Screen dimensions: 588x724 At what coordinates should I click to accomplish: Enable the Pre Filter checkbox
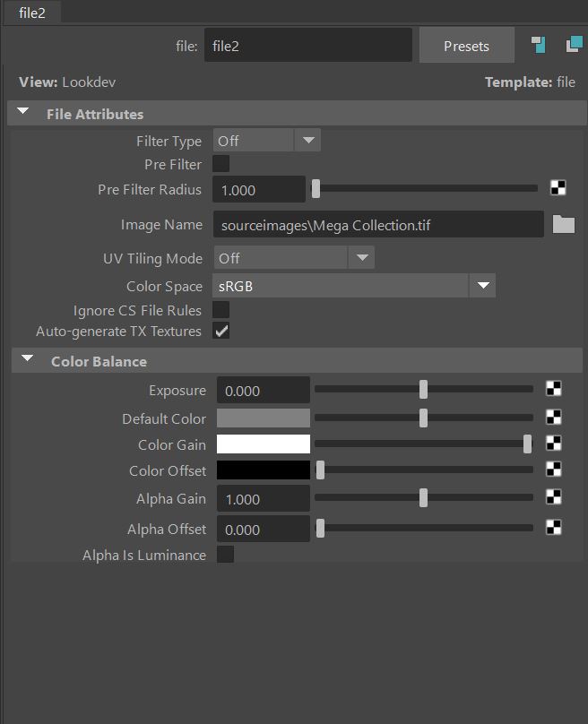pos(220,164)
